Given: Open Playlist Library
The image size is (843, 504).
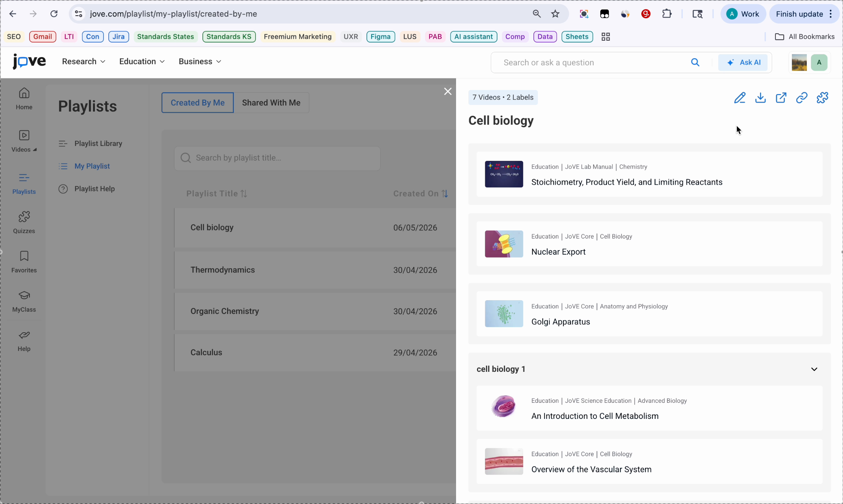Looking at the screenshot, I should 90,143.
